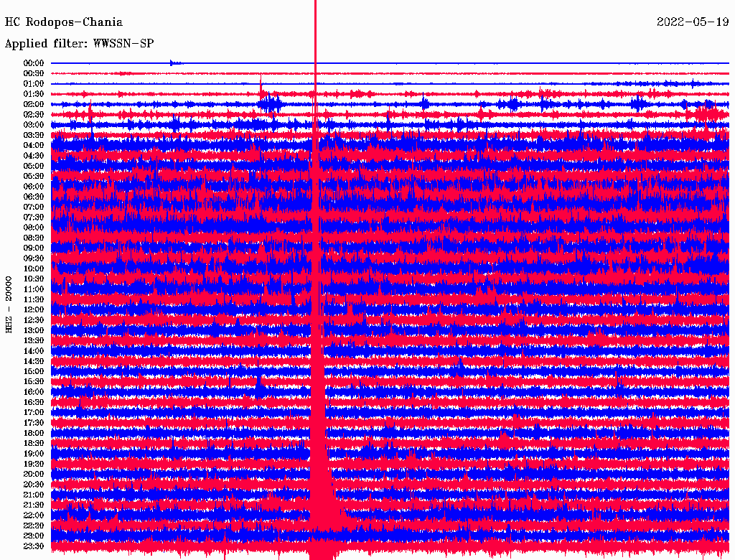
Task: Pick the 04:00 time label
Action: (34, 146)
